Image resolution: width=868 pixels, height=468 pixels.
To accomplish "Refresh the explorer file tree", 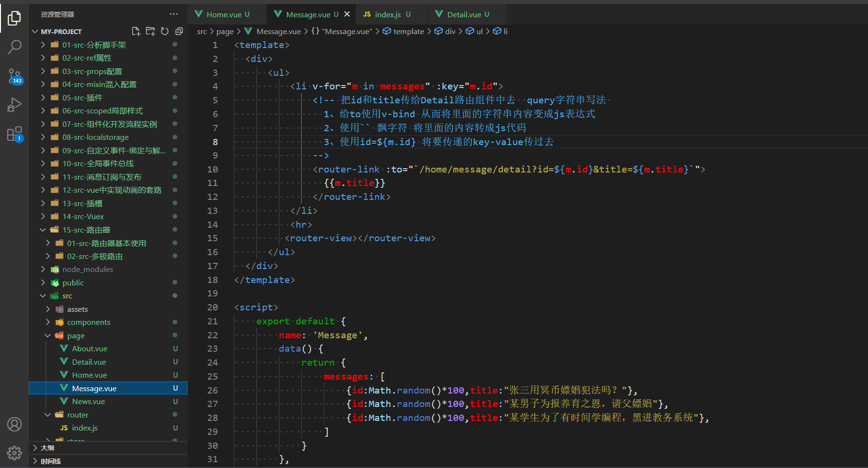I will (x=164, y=31).
